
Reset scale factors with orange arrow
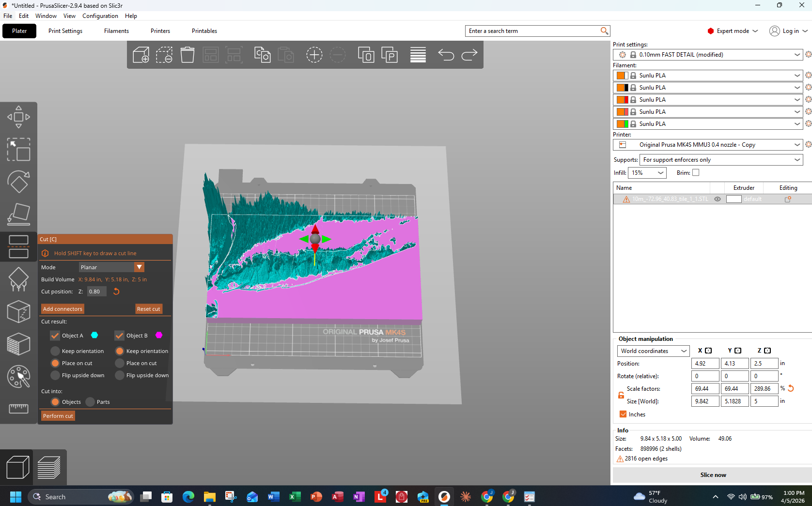click(791, 388)
